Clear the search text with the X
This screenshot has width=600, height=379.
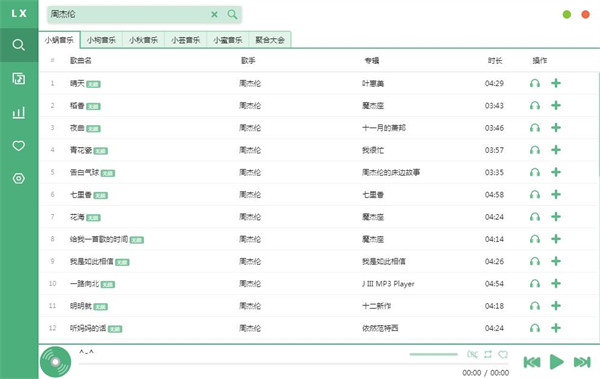tap(214, 15)
